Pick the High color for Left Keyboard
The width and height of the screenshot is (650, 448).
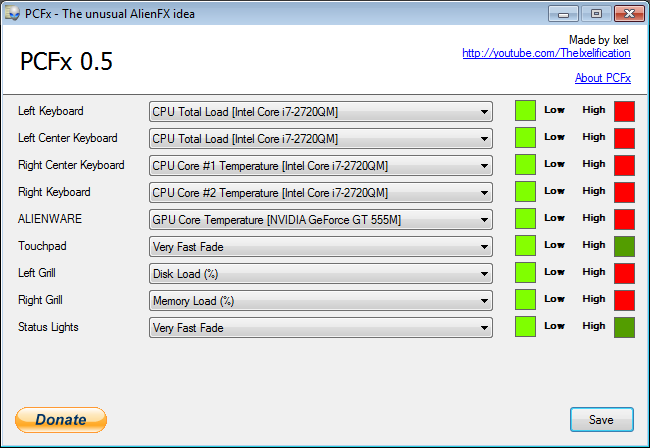[x=624, y=111]
